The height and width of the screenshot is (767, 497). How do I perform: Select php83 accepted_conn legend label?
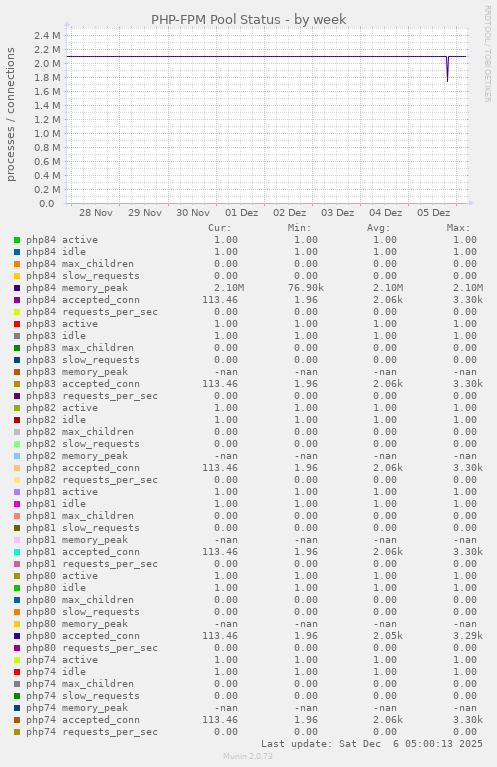pos(83,384)
